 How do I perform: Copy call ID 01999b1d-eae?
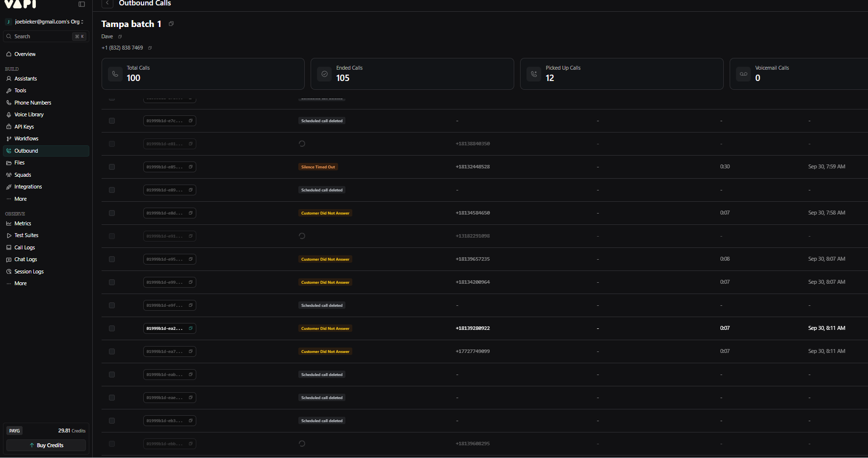(190, 398)
